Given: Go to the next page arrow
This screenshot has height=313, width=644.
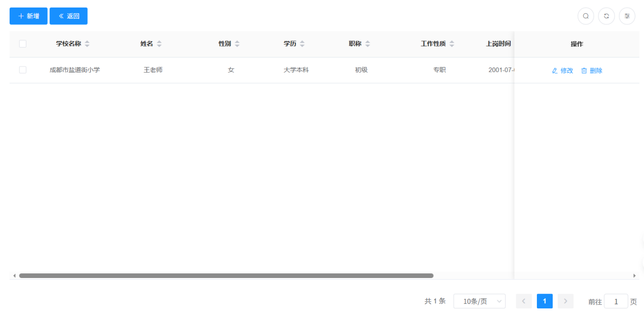Looking at the screenshot, I should click(x=565, y=301).
